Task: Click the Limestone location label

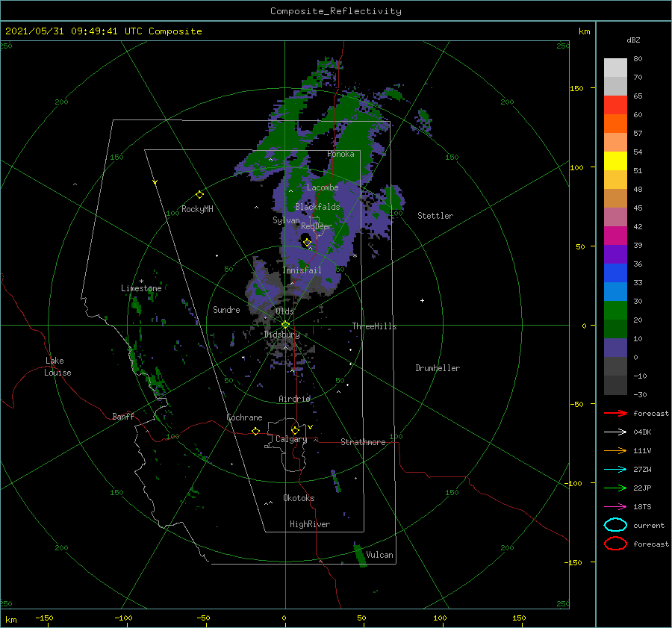Action: coord(141,288)
